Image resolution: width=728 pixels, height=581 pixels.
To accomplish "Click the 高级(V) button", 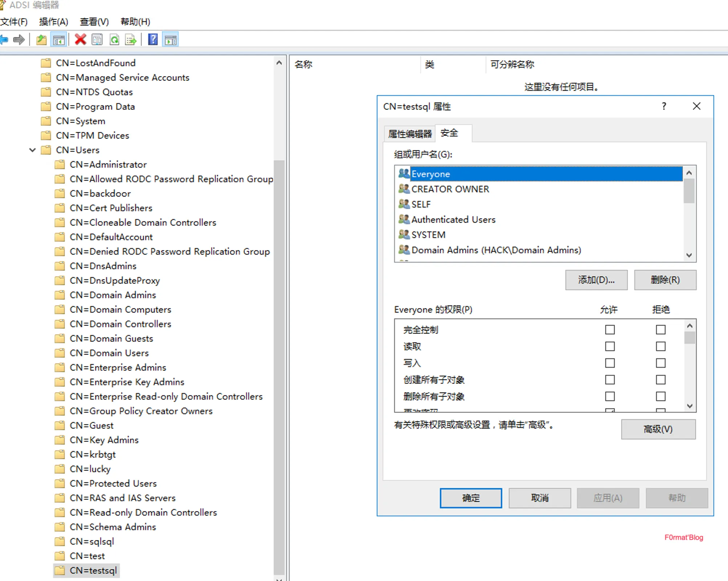I will 658,429.
